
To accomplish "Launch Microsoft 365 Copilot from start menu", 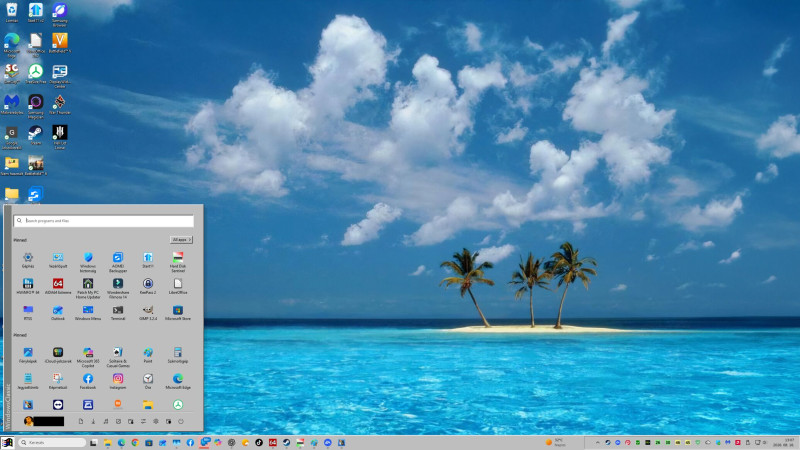I will pyautogui.click(x=88, y=357).
